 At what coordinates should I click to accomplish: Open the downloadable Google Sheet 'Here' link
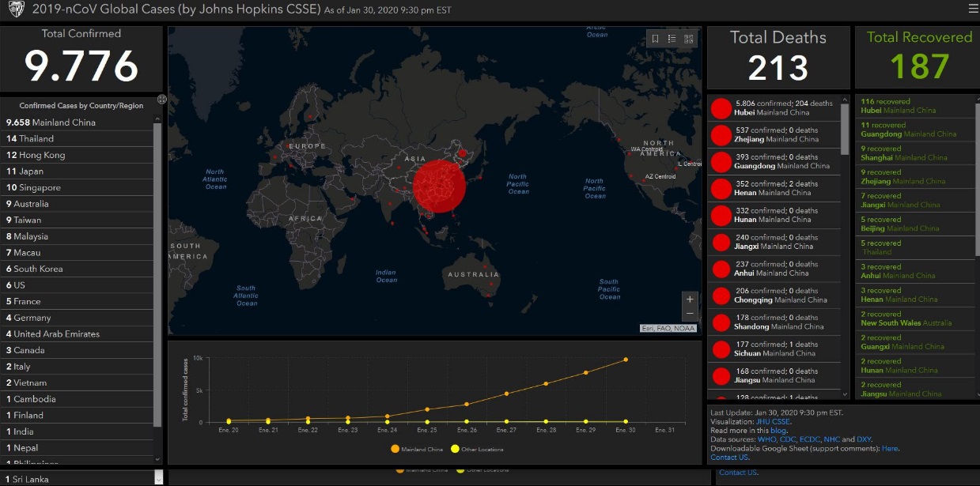890,449
